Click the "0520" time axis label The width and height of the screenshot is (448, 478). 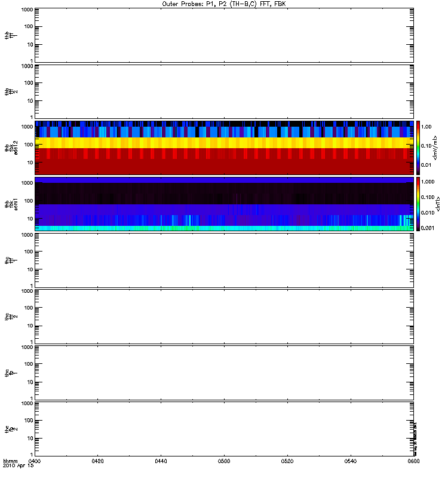tap(287, 461)
